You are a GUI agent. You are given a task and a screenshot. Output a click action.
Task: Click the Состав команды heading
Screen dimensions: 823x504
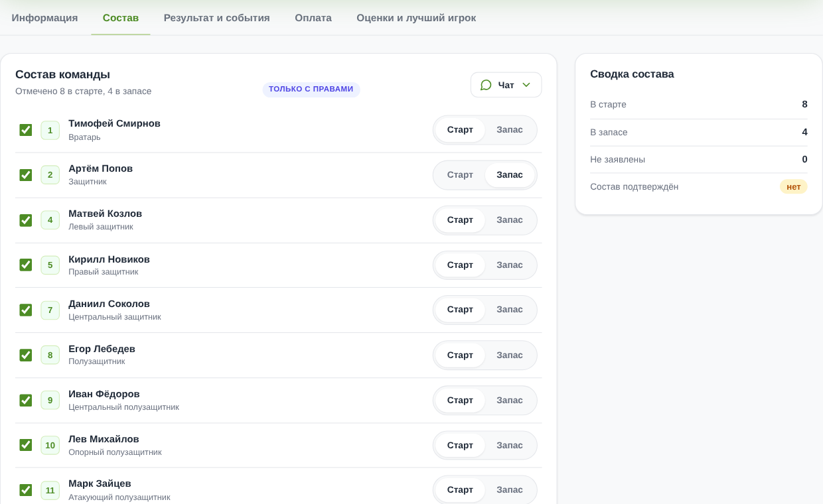(x=62, y=75)
